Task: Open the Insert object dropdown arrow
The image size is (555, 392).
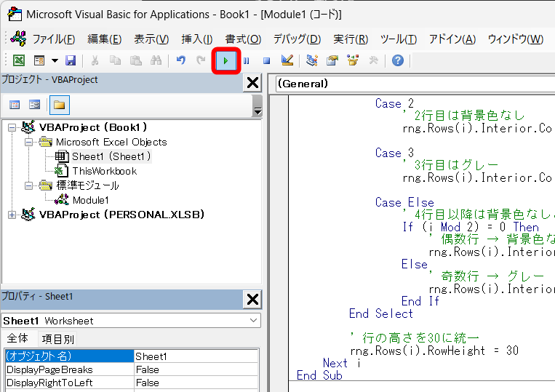Action: 55,60
